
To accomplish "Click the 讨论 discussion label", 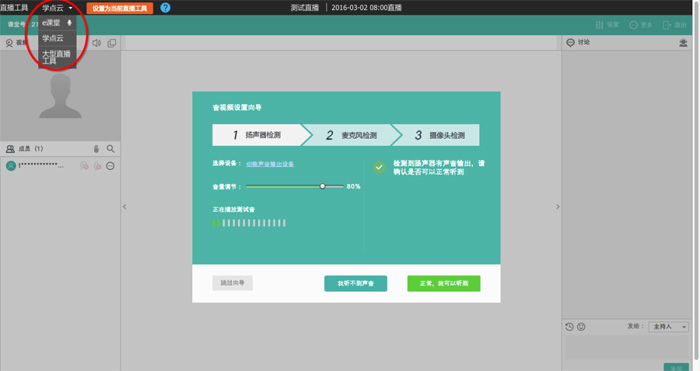I will click(583, 42).
